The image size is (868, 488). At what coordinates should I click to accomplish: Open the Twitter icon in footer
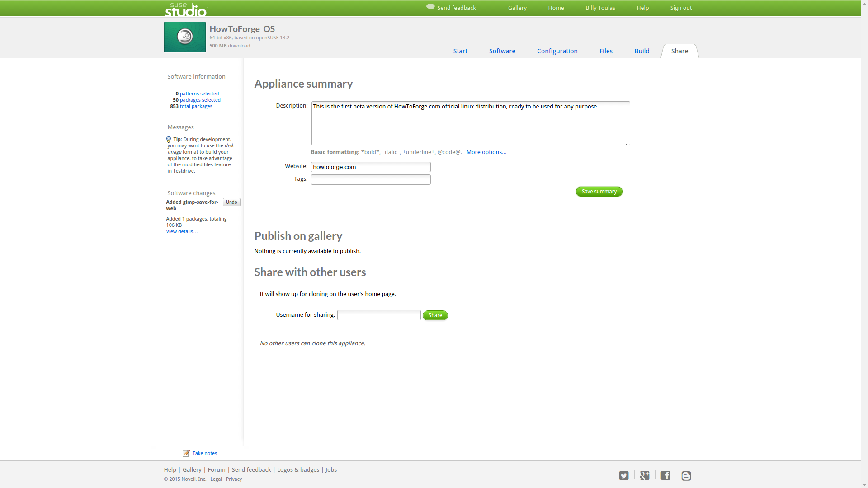pos(624,475)
